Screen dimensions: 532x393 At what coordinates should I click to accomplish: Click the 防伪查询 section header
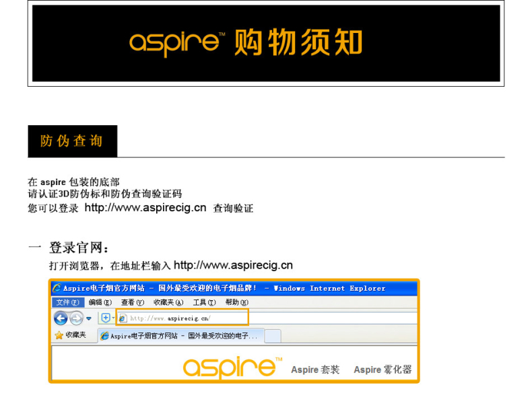[x=72, y=141]
